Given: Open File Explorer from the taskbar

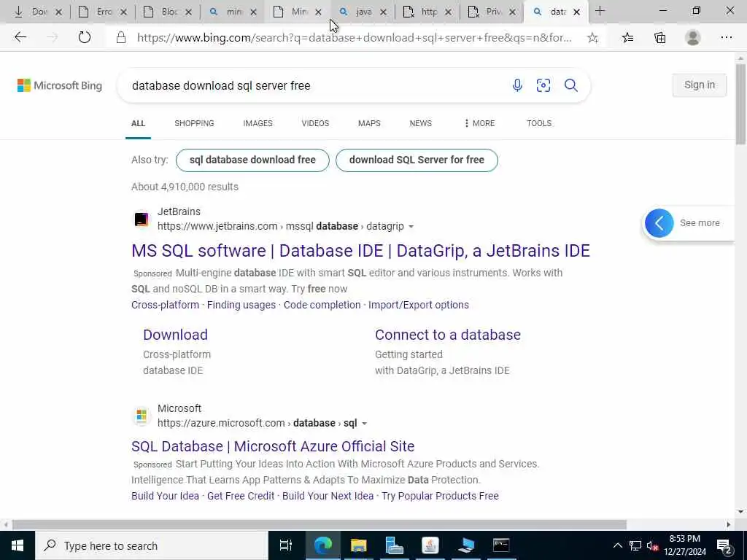Looking at the screenshot, I should [359, 545].
